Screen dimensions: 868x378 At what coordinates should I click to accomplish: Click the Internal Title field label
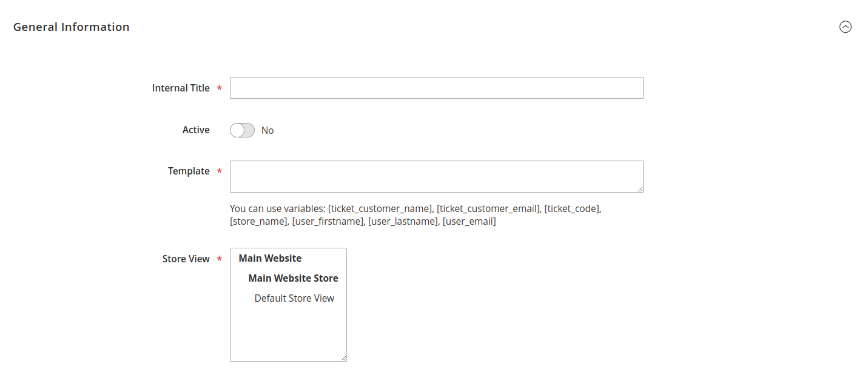[181, 88]
